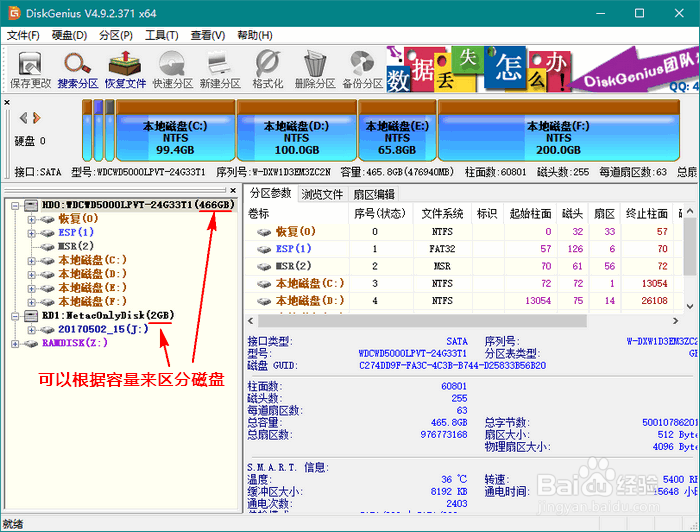Click the disk GUID value C274DD9F-FA3C
700x532 pixels.
coord(452,366)
